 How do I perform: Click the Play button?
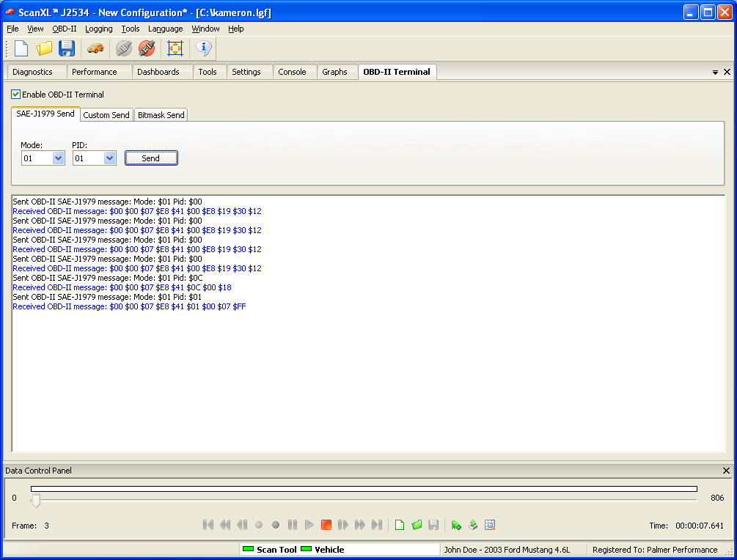pos(309,525)
